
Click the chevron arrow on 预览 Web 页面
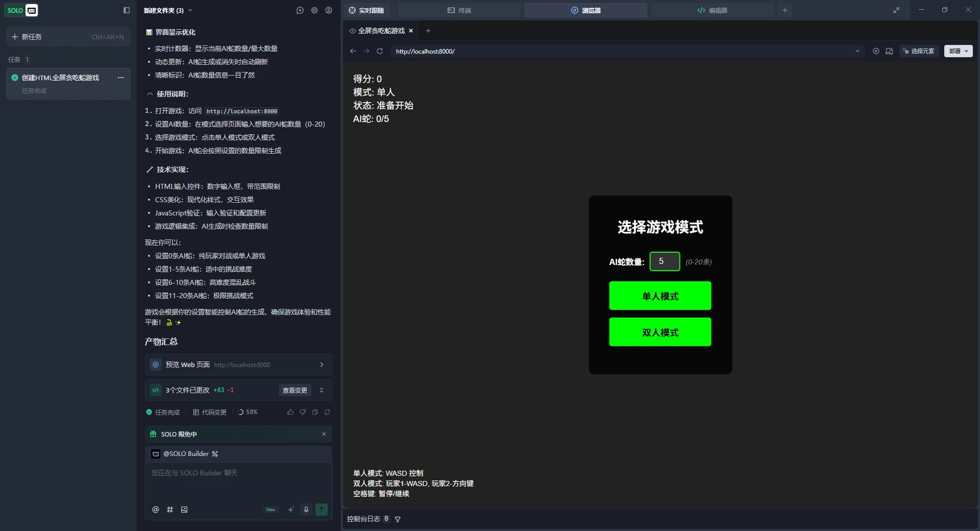(322, 365)
